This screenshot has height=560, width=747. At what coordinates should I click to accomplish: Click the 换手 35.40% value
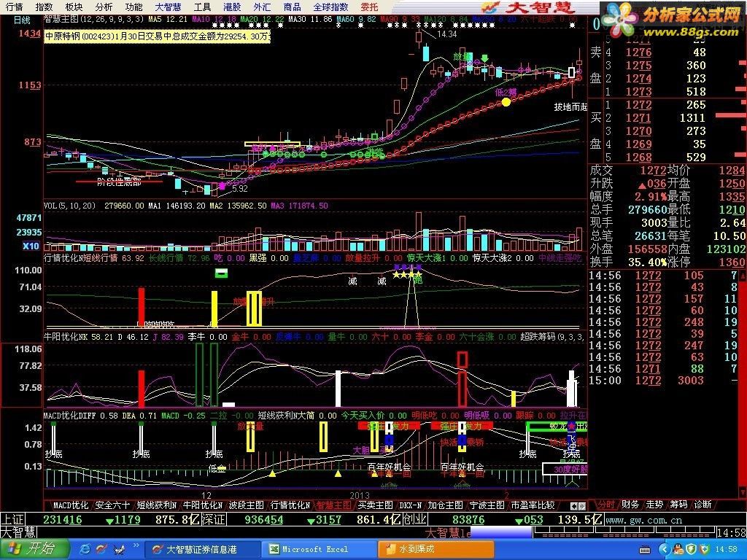646,262
